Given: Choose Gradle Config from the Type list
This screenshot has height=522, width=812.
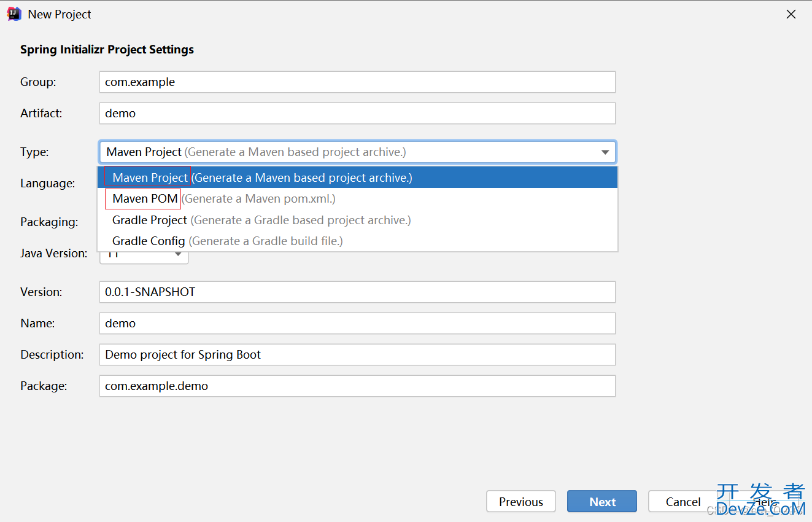Looking at the screenshot, I should [x=357, y=241].
